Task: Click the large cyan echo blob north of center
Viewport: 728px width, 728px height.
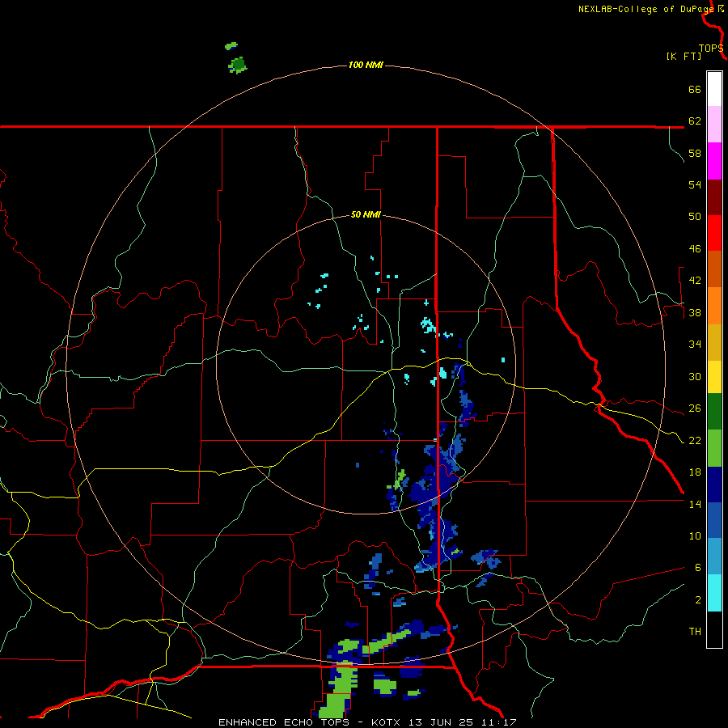Action: 428,324
